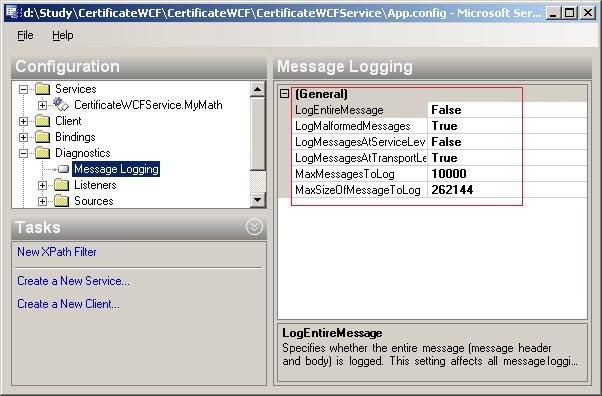This screenshot has height=396, width=602.
Task: Select the Services tree item
Action: pyautogui.click(x=76, y=89)
